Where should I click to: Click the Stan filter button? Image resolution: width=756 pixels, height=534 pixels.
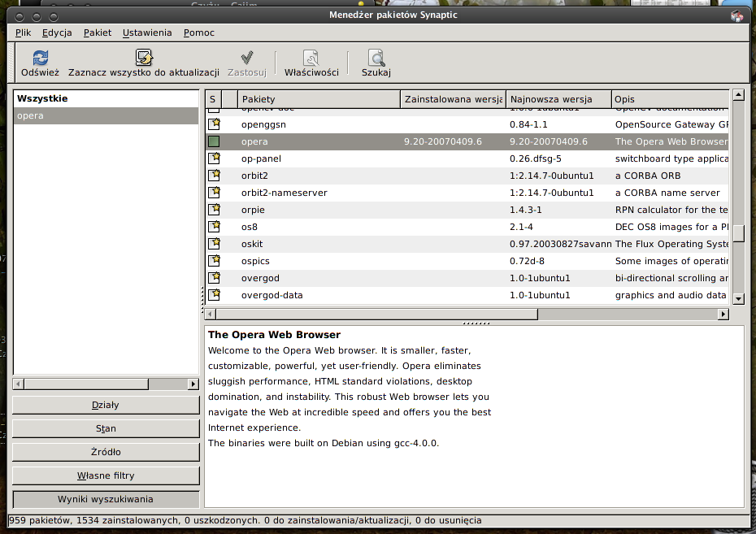point(106,428)
